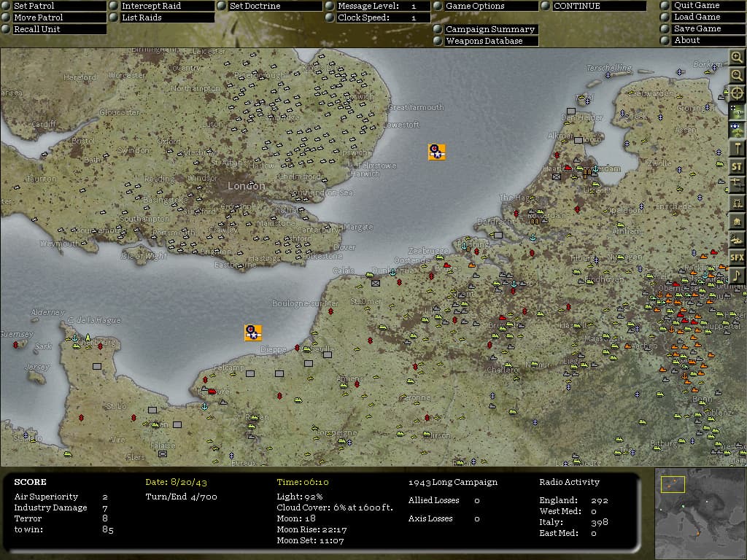Toggle the Allied star aircraft display icon
This screenshot has height=560, width=747.
[x=737, y=130]
